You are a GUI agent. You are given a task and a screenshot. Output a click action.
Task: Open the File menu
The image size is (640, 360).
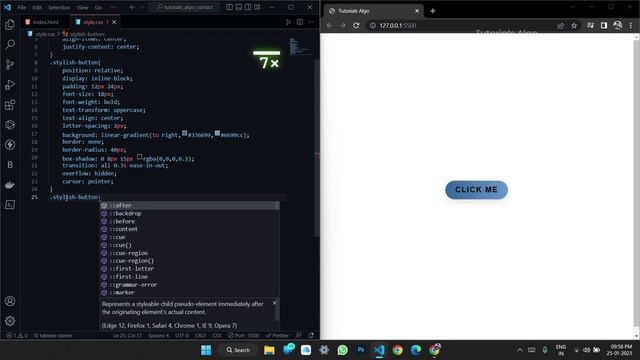[x=22, y=7]
